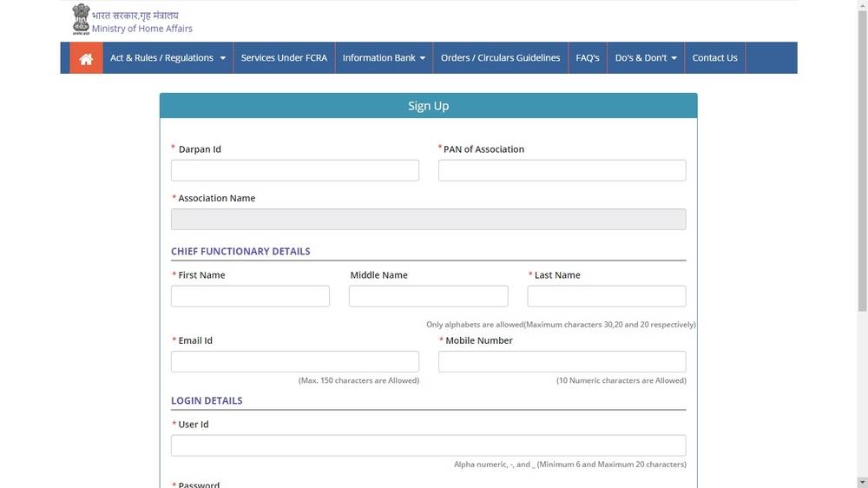Click the PAN of Association field
The width and height of the screenshot is (868, 488).
point(562,170)
